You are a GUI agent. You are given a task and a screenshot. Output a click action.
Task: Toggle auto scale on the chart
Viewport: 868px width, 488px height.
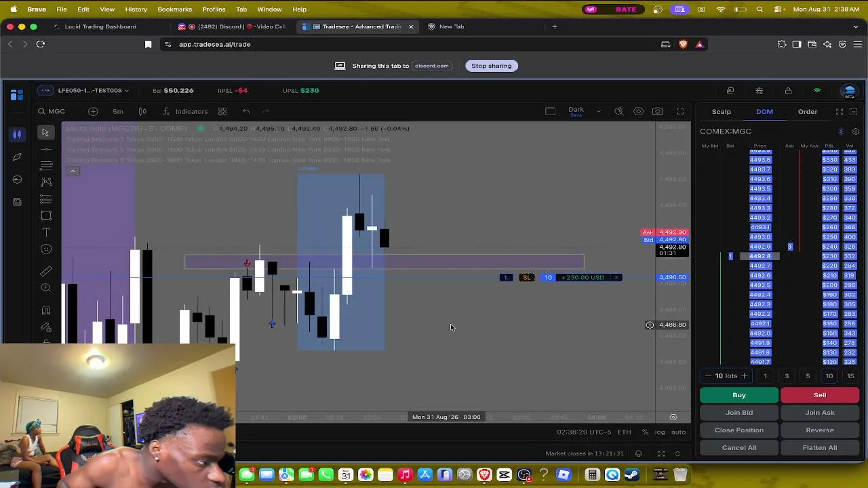pos(678,432)
